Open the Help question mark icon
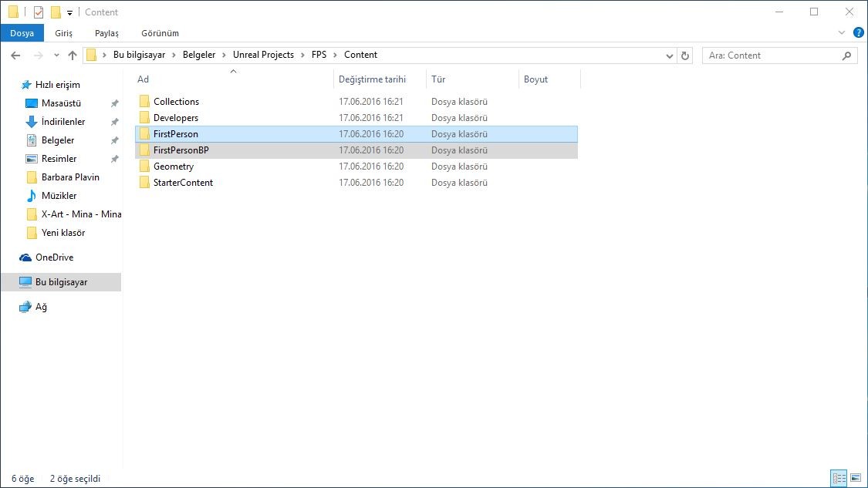Image resolution: width=868 pixels, height=488 pixels. coord(859,32)
